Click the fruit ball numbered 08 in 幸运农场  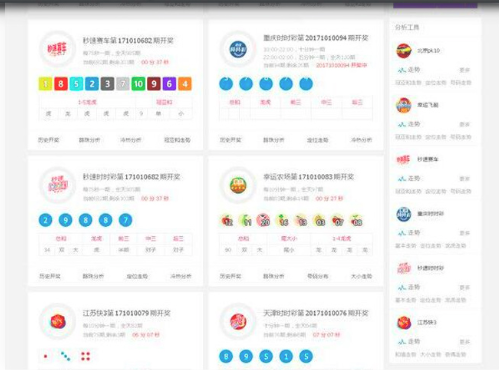pos(356,221)
